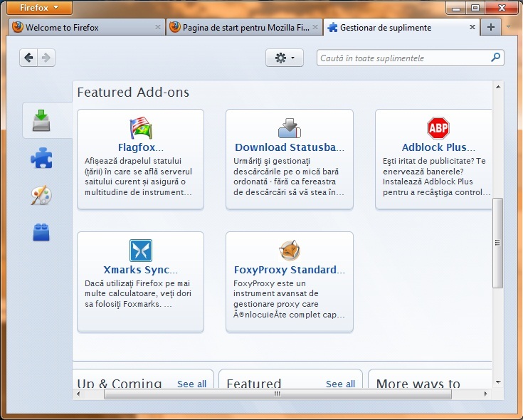
Task: Click the horizontal scrollbar right arrow
Action: [x=485, y=394]
